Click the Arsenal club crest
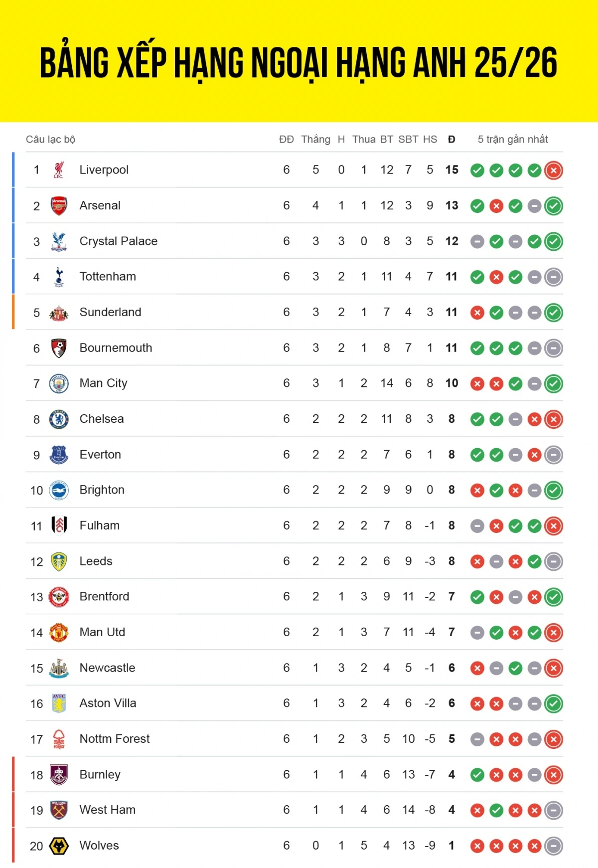598x868 pixels. click(x=59, y=206)
